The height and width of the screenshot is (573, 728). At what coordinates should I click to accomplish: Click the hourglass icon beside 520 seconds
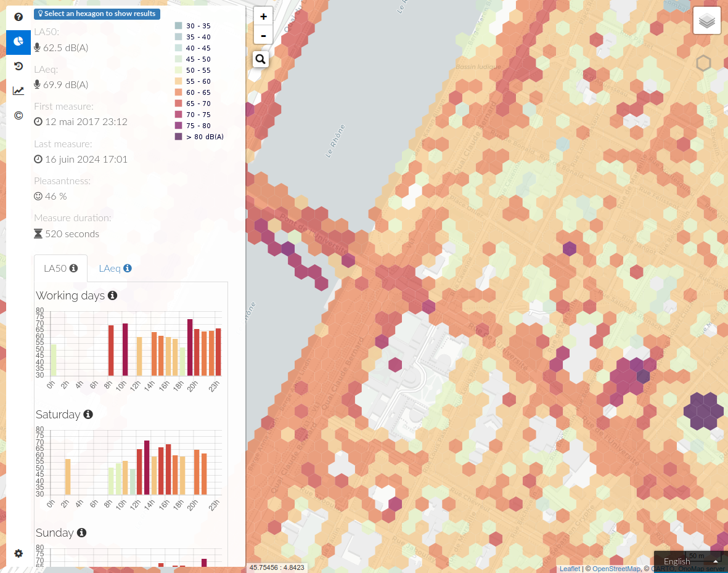(x=38, y=234)
